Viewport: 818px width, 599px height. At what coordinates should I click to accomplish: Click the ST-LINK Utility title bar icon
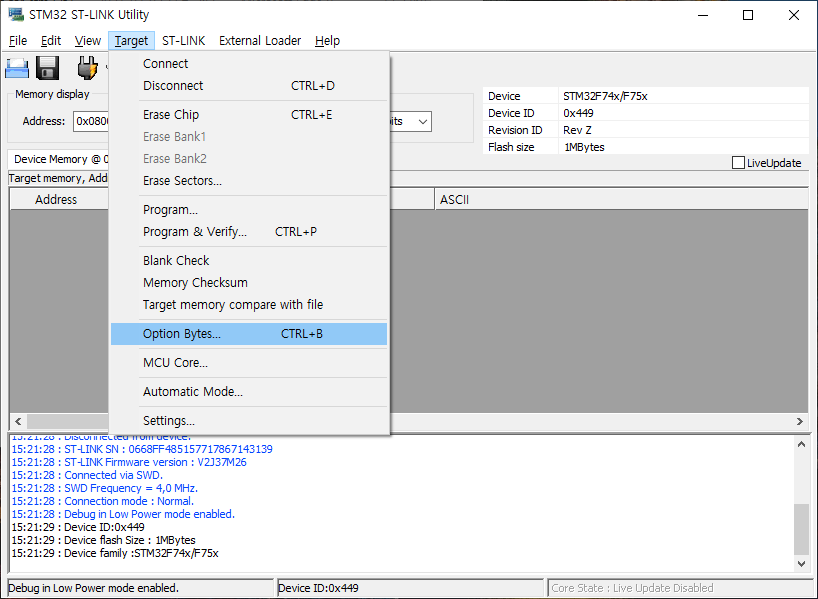pyautogui.click(x=16, y=14)
